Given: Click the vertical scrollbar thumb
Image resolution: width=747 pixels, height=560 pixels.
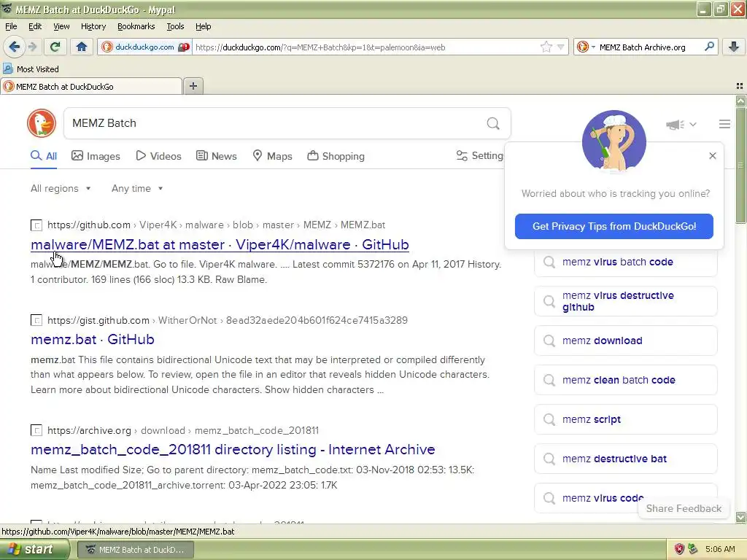Looking at the screenshot, I should tap(740, 165).
